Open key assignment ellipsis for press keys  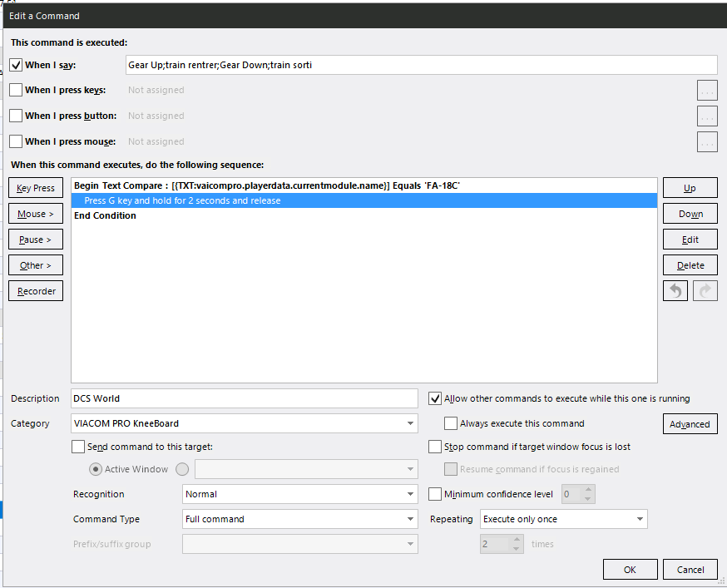point(707,91)
